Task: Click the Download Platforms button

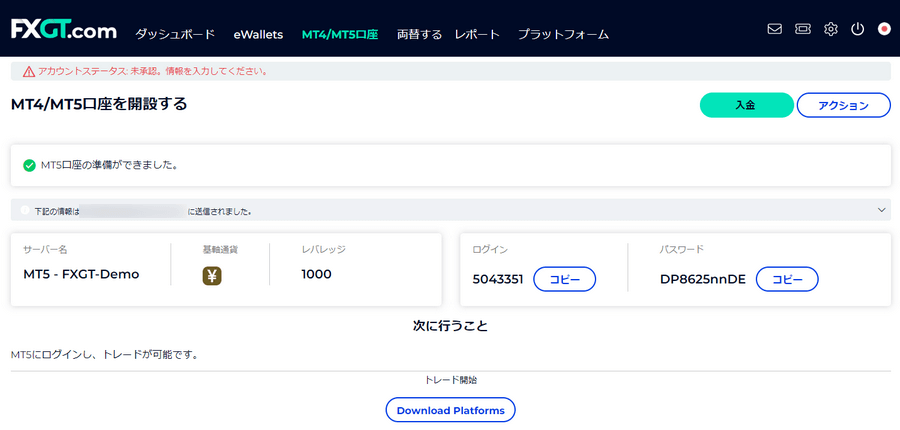Action: tap(451, 410)
